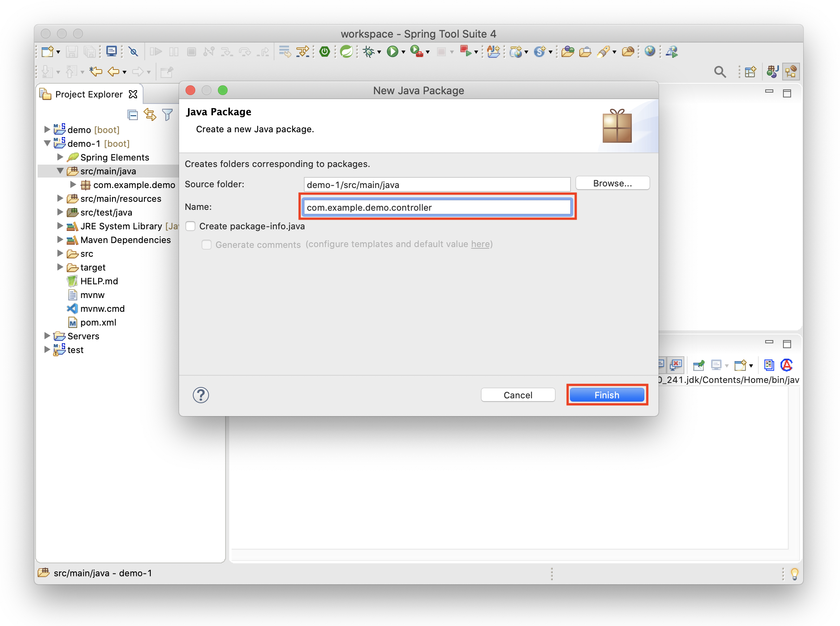The height and width of the screenshot is (626, 840).
Task: Open the 'here' templates link
Action: 480,244
